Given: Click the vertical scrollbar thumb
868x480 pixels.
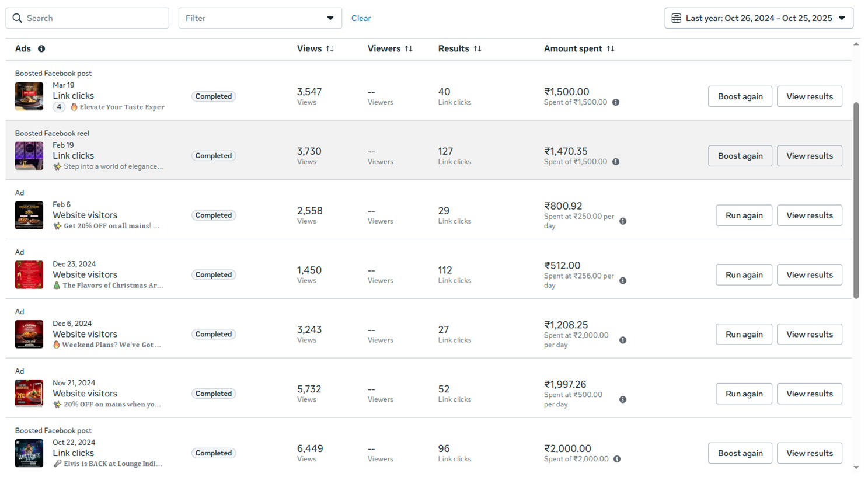Looking at the screenshot, I should (x=856, y=199).
